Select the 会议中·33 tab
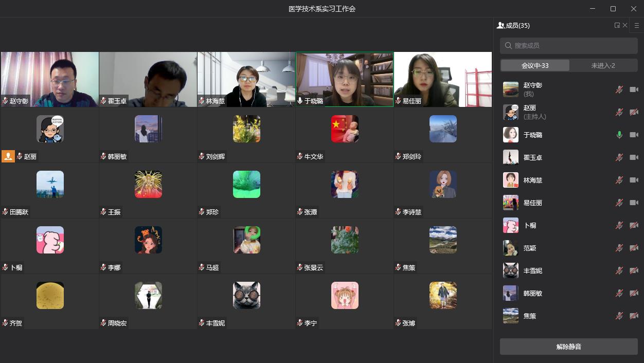Image resolution: width=644 pixels, height=363 pixels. pyautogui.click(x=535, y=65)
